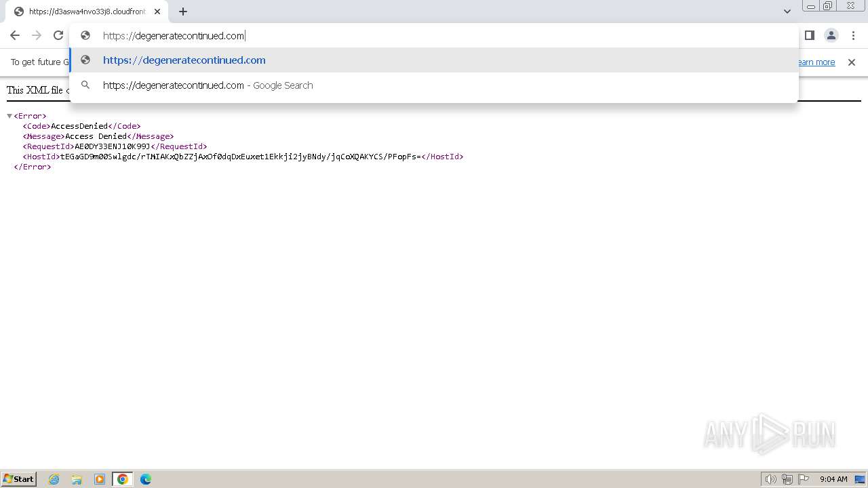Click the RequestId value AE0DY33ENJ10K99J

[x=112, y=146]
